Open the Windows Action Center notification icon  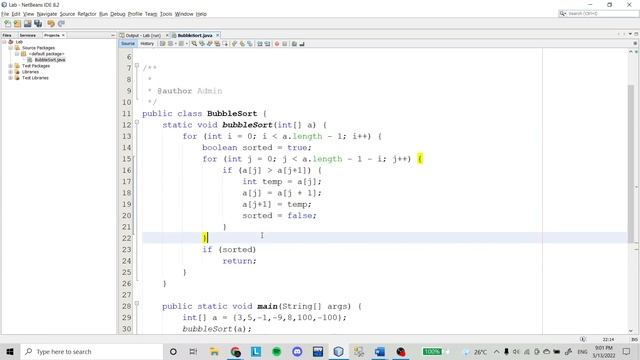point(627,351)
